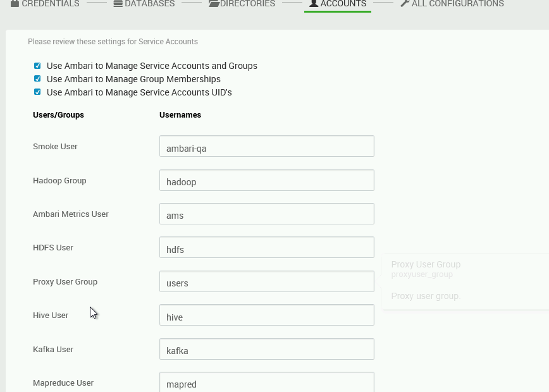Screen dimensions: 549x392
Task: Click the Directories folder icon
Action: click(214, 4)
